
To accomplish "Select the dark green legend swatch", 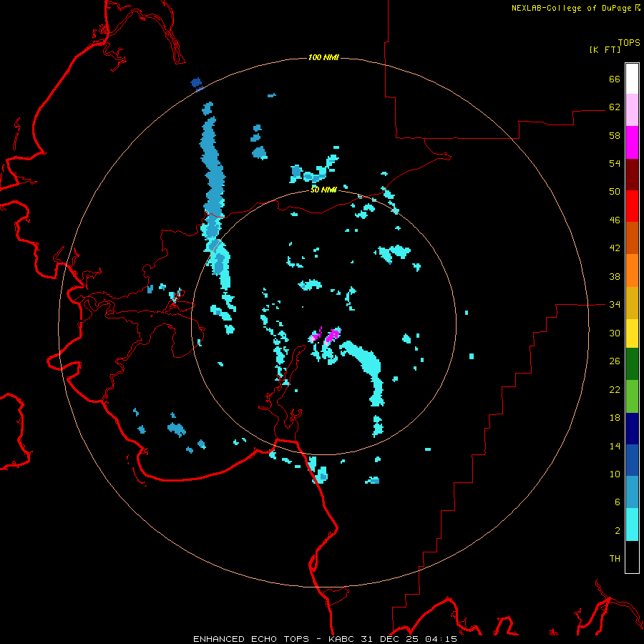I will pyautogui.click(x=632, y=364).
